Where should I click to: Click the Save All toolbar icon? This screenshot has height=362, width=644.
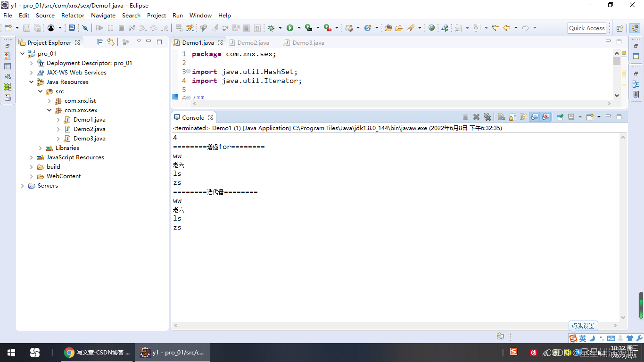click(37, 28)
